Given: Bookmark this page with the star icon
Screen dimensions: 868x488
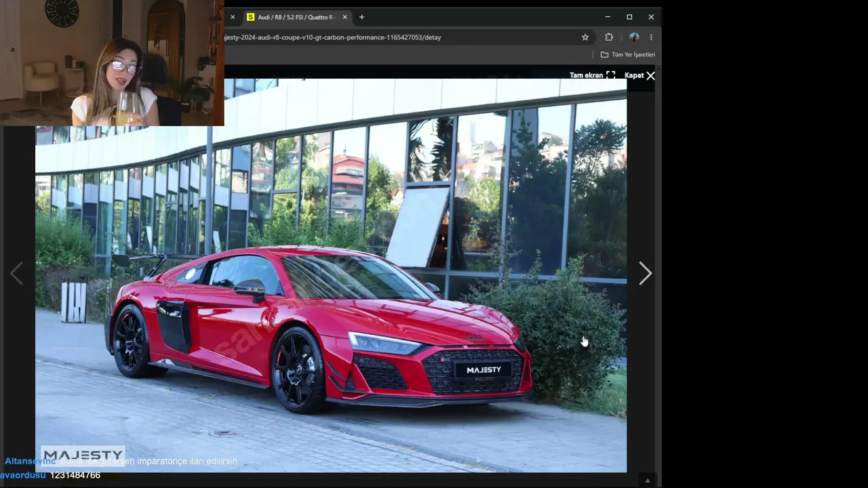Looking at the screenshot, I should pos(585,37).
